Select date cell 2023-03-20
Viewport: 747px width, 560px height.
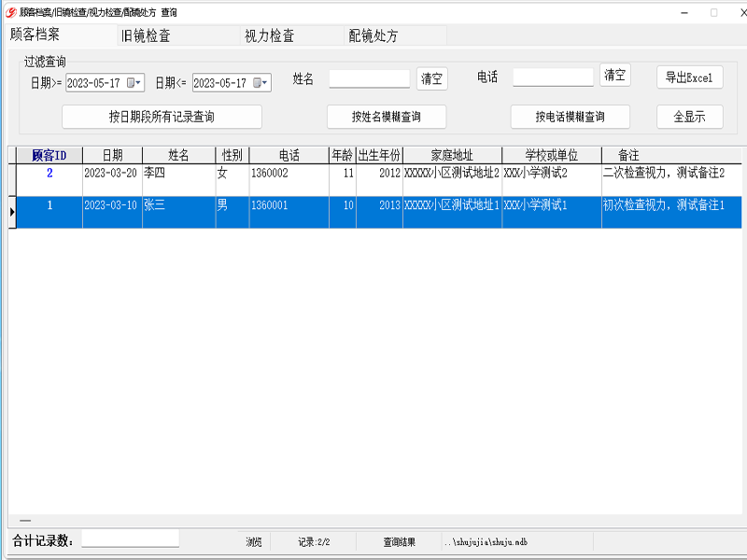coord(112,179)
